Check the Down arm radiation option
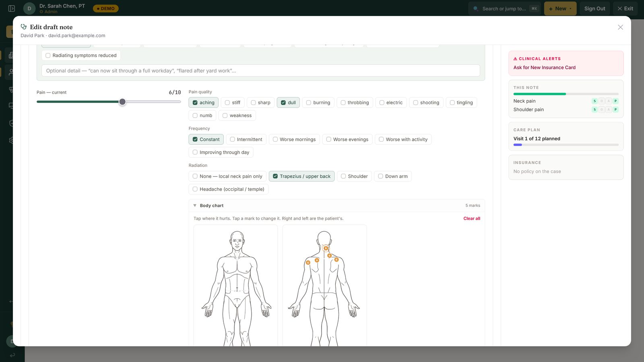Image resolution: width=644 pixels, height=362 pixels. click(x=393, y=176)
